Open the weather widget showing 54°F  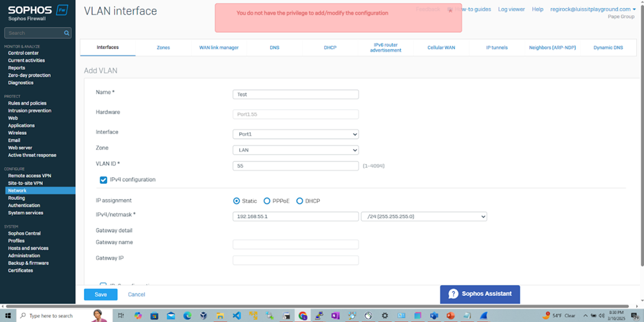coord(560,315)
